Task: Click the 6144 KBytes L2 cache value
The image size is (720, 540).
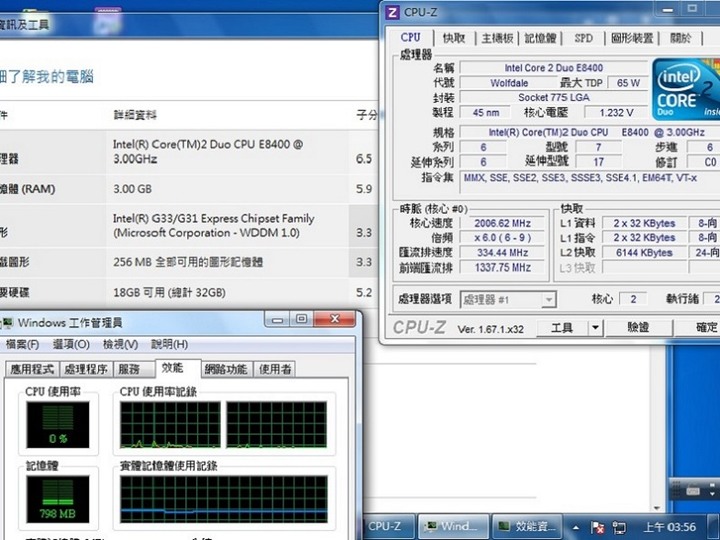Action: tap(644, 253)
